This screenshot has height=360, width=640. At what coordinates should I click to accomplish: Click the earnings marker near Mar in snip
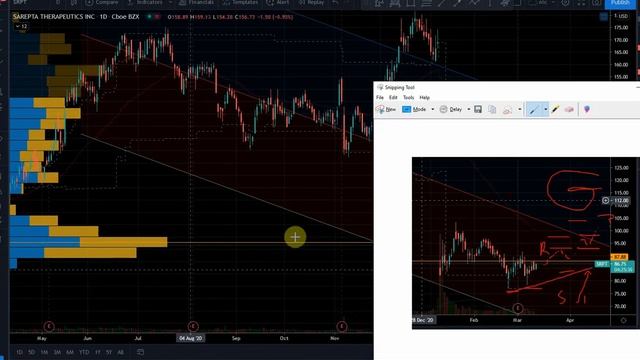point(518,308)
